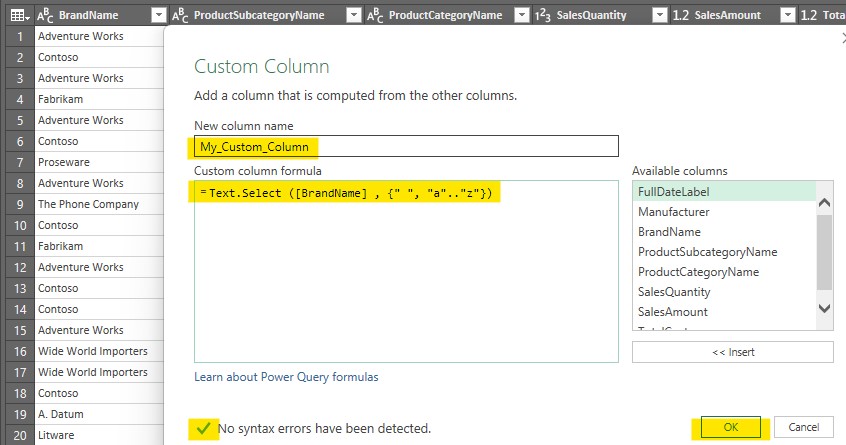Cancel the Custom Column dialog

point(803,428)
